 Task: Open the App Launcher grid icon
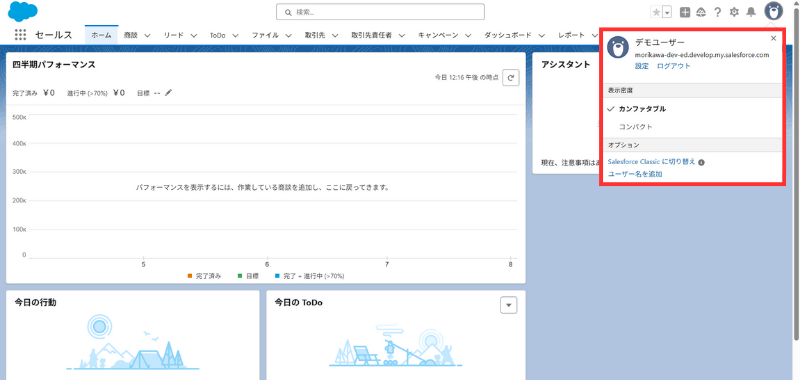pyautogui.click(x=20, y=35)
